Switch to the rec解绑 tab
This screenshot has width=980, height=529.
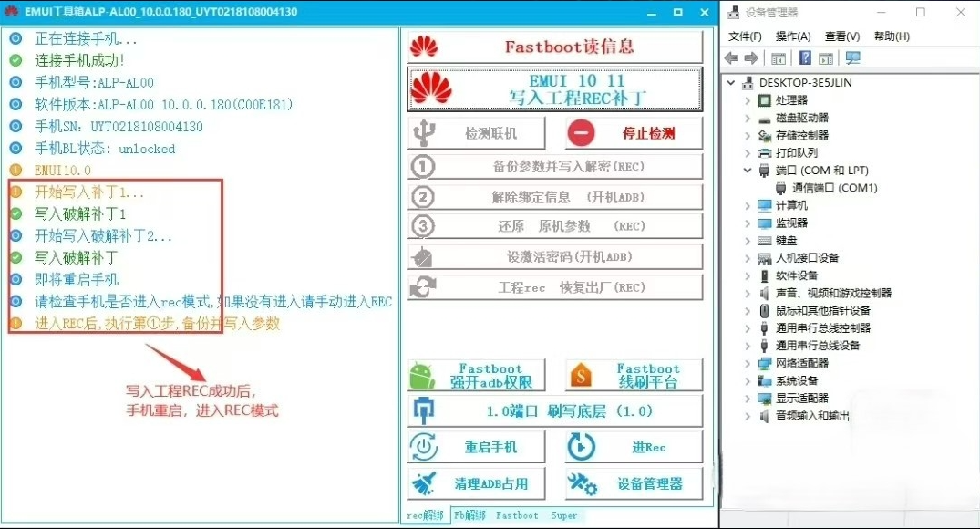(x=425, y=515)
